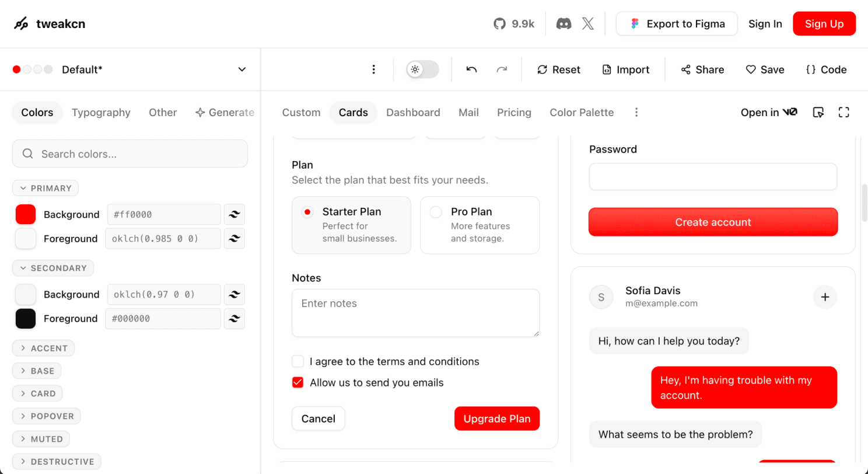Collapse the PRIMARY color section
The height and width of the screenshot is (474, 868).
coord(45,188)
